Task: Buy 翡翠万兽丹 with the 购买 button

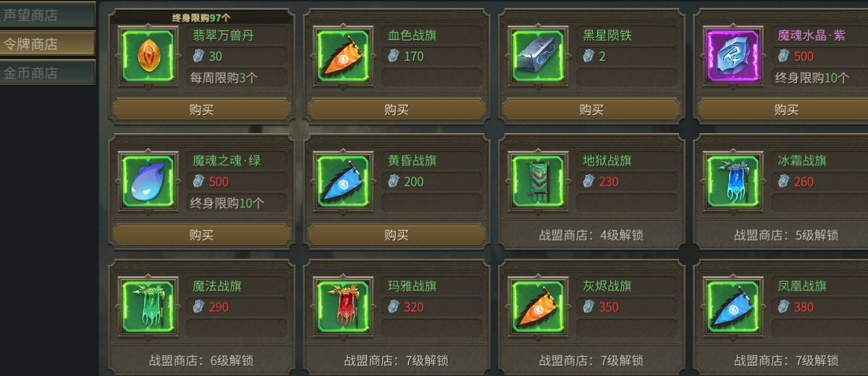Action: pos(201,109)
